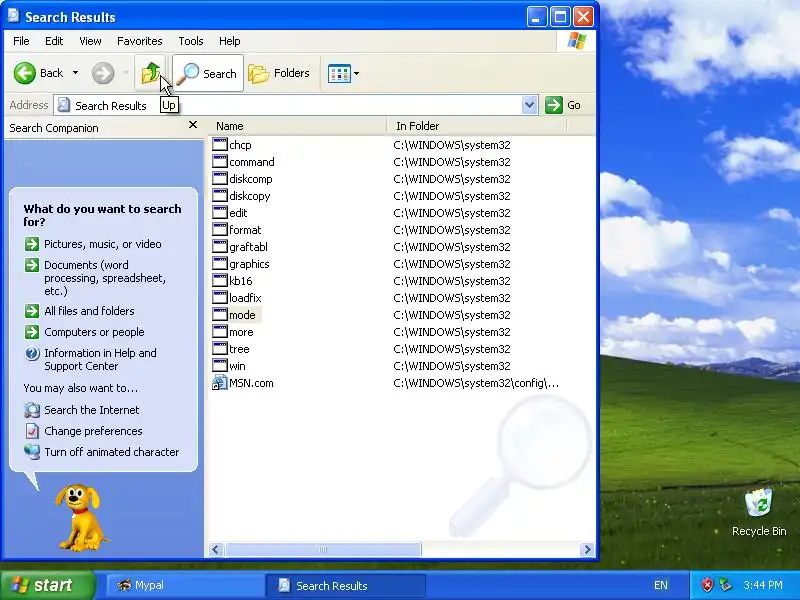Select the win file icon
This screenshot has height=600, width=800.
point(220,365)
